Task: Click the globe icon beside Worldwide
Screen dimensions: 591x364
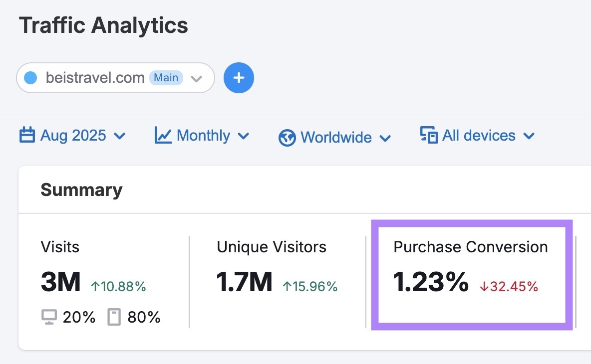Action: pos(287,137)
